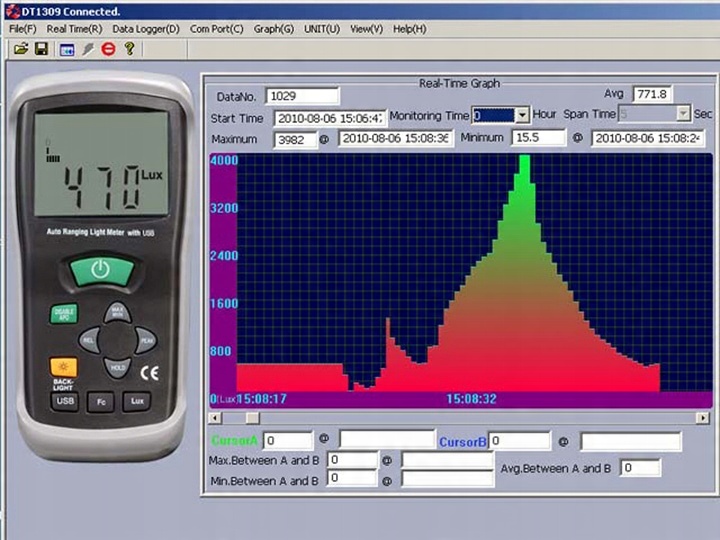Click the yellow question mark help icon
The image size is (720, 540).
click(x=129, y=49)
